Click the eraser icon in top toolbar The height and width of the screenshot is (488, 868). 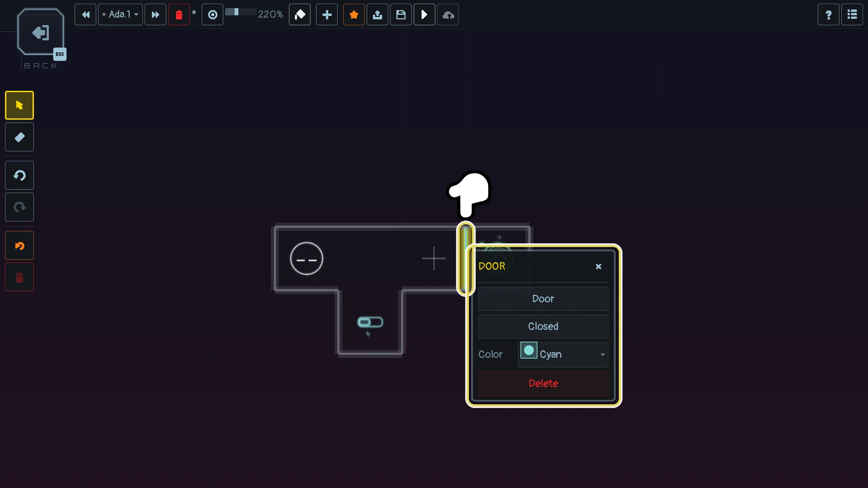pyautogui.click(x=300, y=14)
